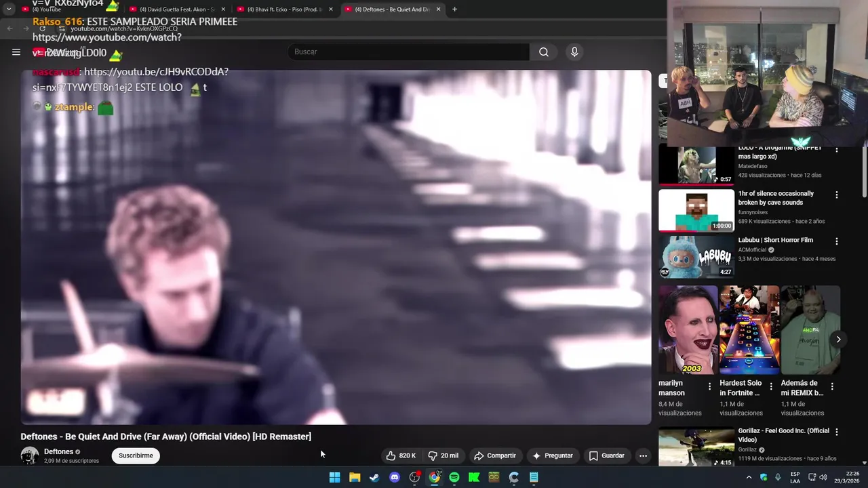This screenshot has height=488, width=868.
Task: Open Windows Security tray icon
Action: pos(764,477)
